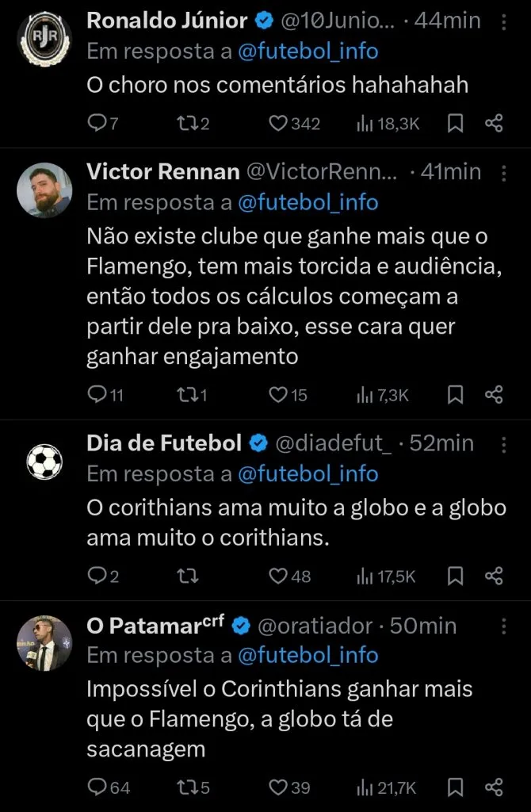Reply to O Patamar's tweet with 64 comments
The width and height of the screenshot is (531, 812).
[96, 787]
